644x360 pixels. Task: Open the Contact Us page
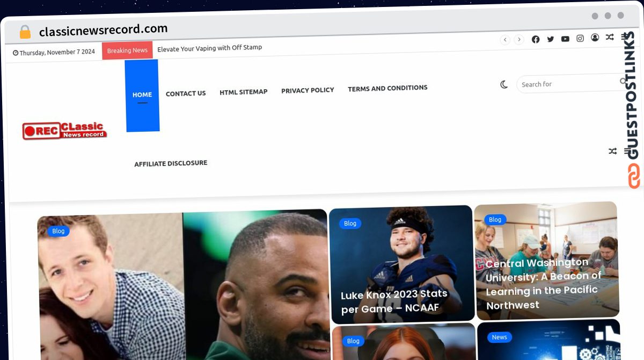(186, 93)
